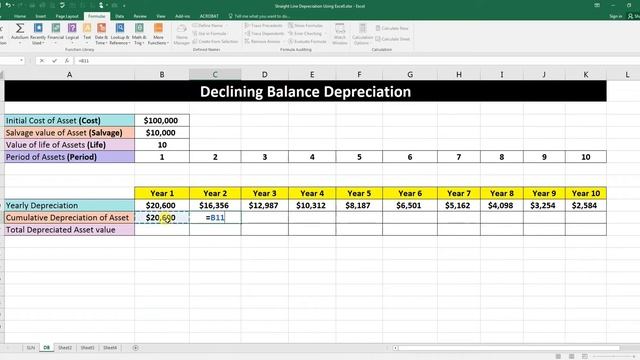Open Error Checking

click(305, 33)
